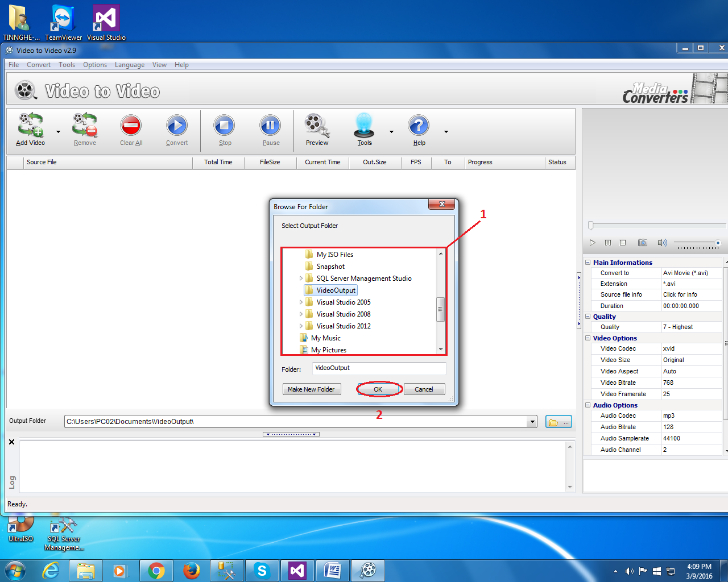This screenshot has height=582, width=728.
Task: Open the Convert menu
Action: (39, 65)
